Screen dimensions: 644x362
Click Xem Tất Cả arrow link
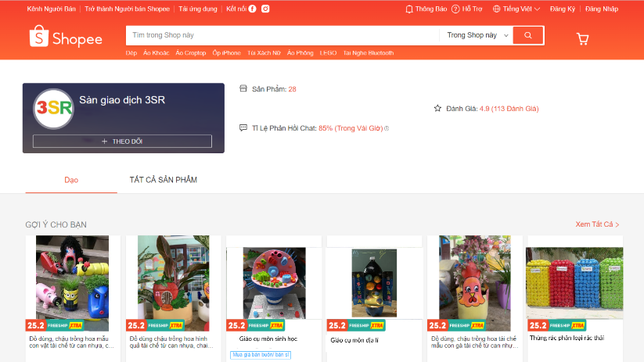[x=597, y=224]
